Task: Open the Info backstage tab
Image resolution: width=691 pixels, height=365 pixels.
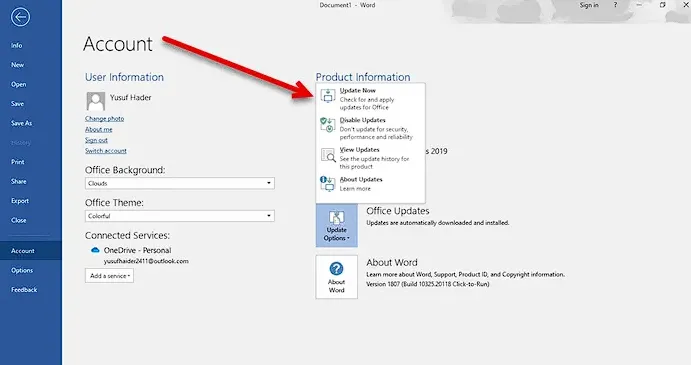Action: [17, 45]
